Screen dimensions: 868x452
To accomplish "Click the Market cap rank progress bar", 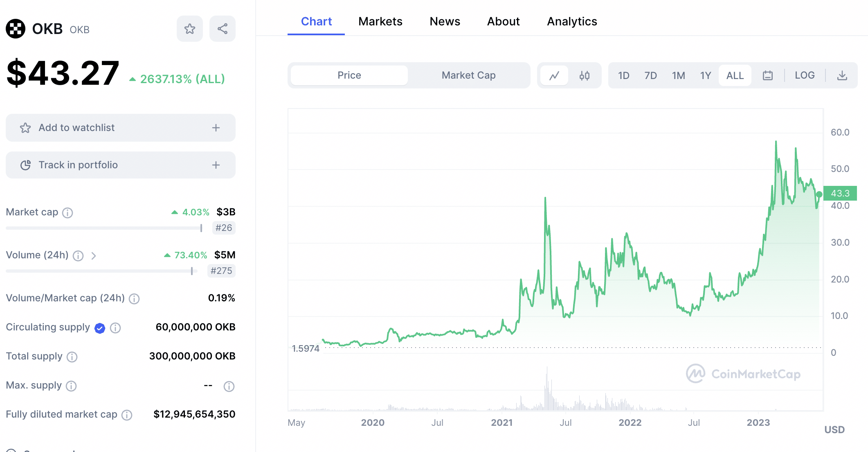I will tap(104, 228).
